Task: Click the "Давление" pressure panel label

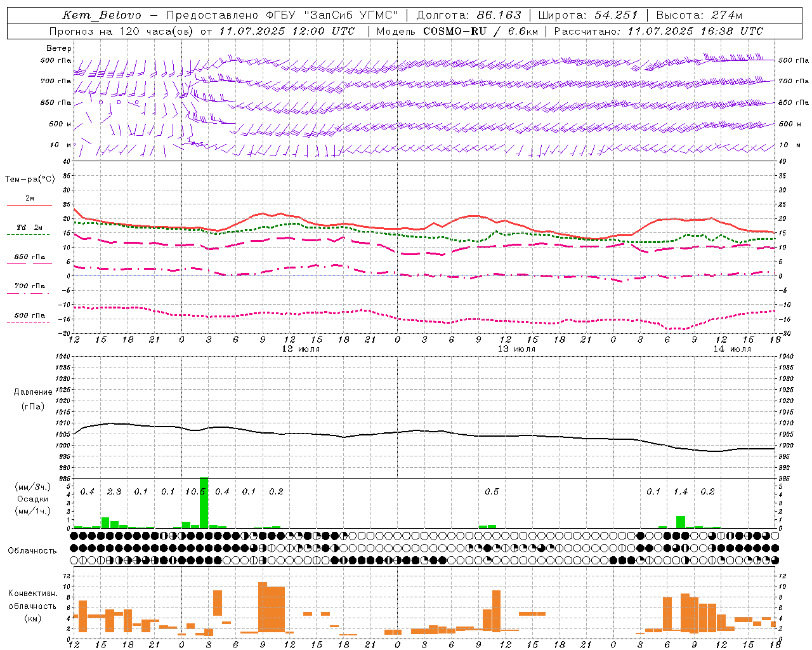Action: [33, 392]
